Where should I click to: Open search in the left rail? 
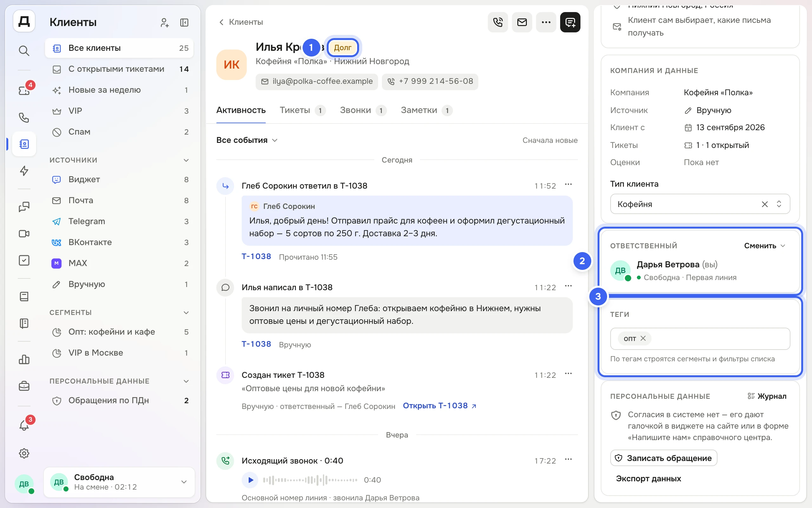(24, 51)
